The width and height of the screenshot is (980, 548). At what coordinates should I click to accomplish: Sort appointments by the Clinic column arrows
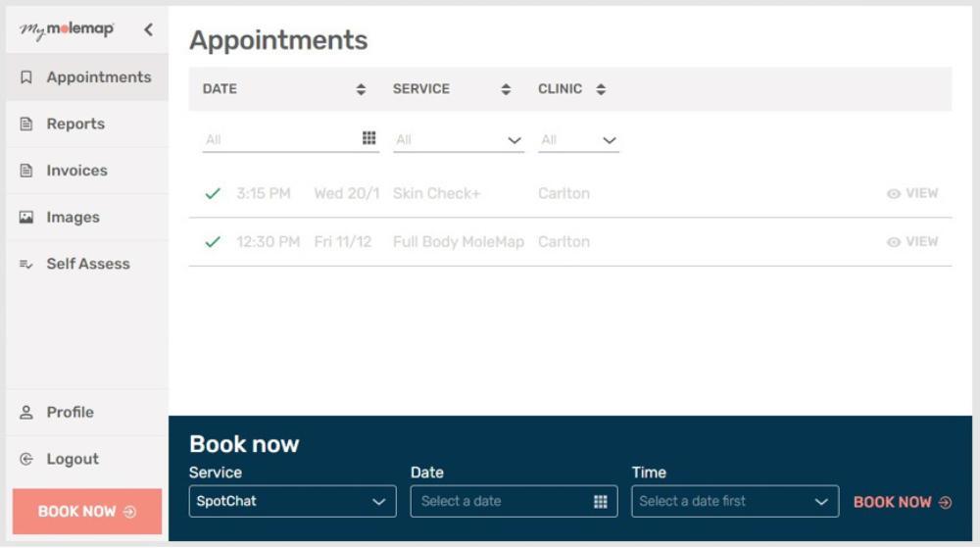(601, 89)
